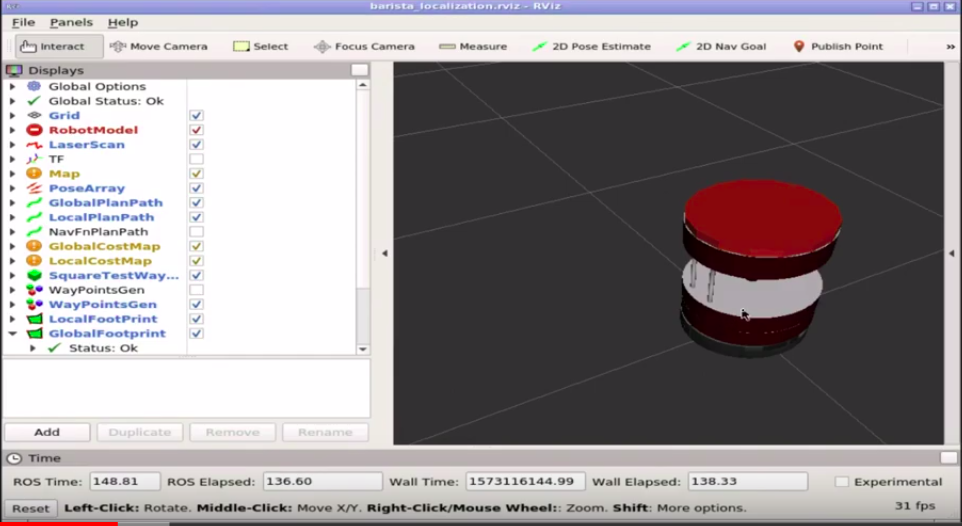Click the ROS Time field
This screenshot has width=962, height=526.
point(125,482)
